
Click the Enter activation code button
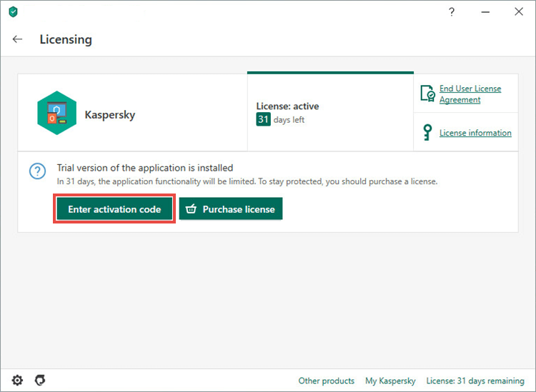(x=114, y=209)
